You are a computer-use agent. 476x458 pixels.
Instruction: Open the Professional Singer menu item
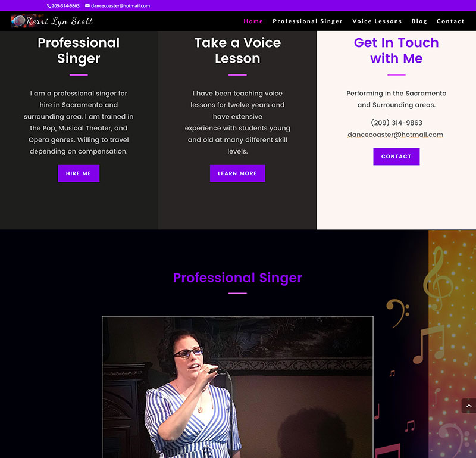[308, 21]
